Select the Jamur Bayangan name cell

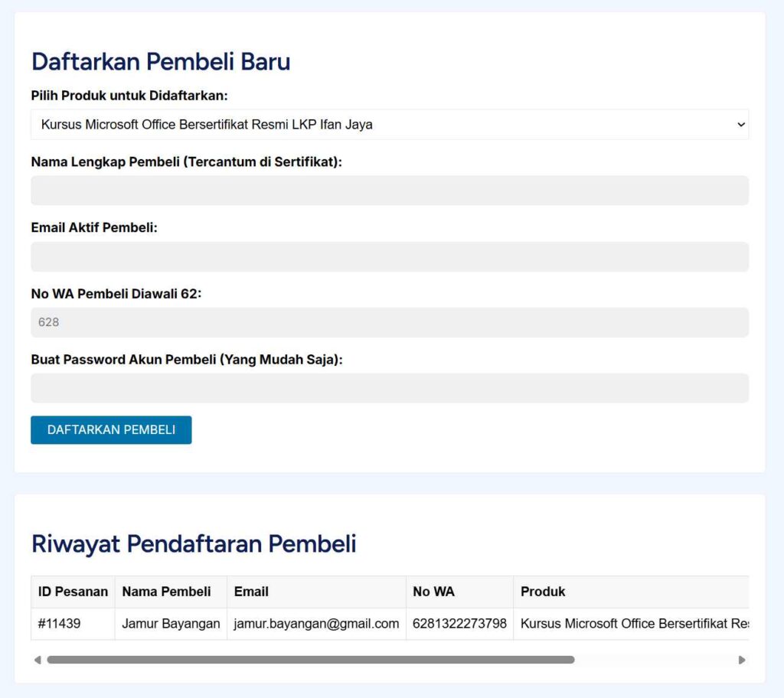[171, 624]
